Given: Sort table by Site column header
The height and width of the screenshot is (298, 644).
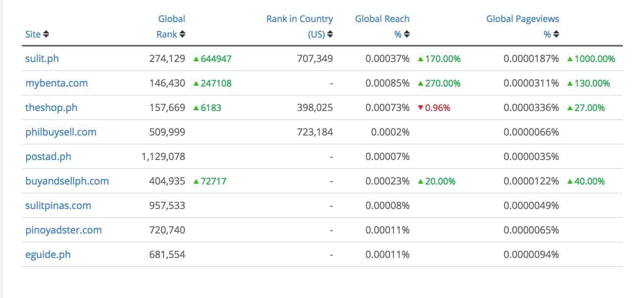Looking at the screenshot, I should click(x=33, y=34).
